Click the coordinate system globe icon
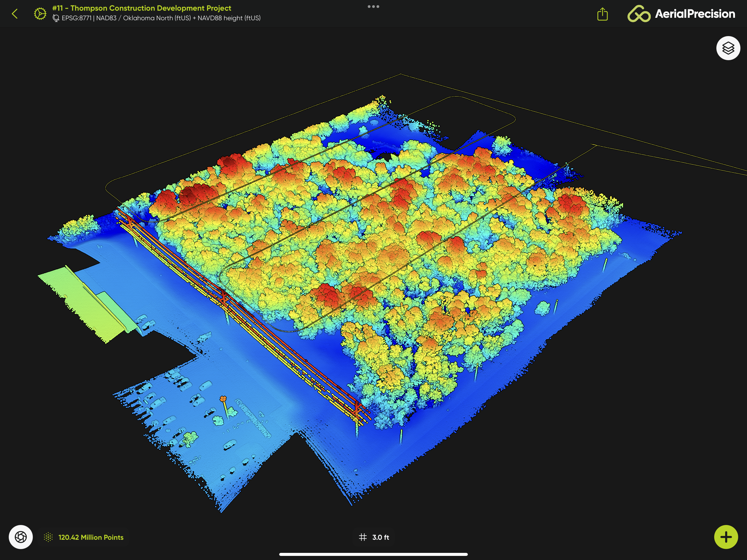 coord(56,18)
